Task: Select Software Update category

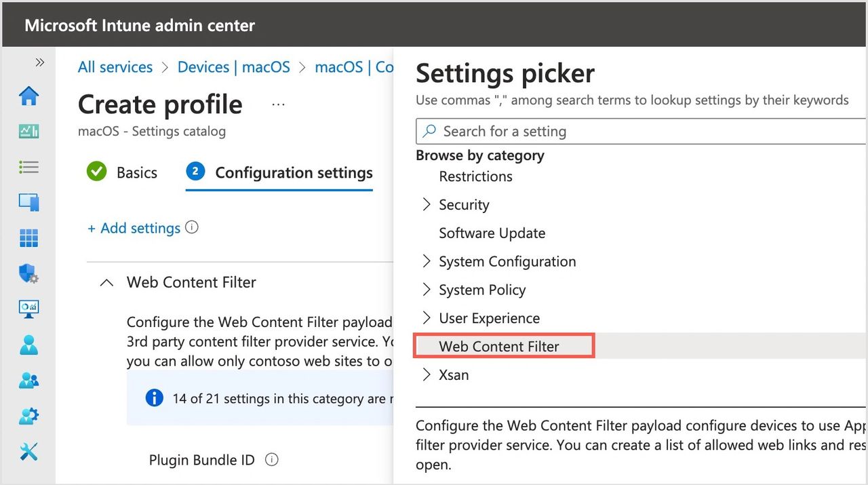Action: pyautogui.click(x=492, y=233)
